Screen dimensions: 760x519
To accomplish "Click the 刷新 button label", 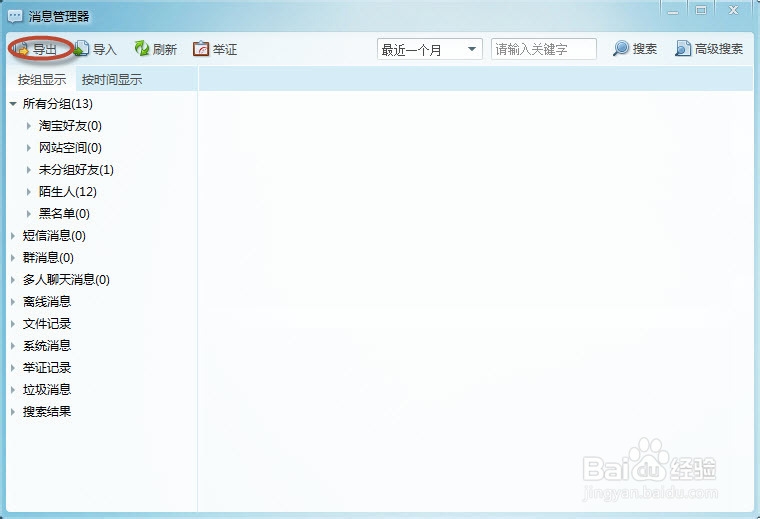I will tap(165, 49).
